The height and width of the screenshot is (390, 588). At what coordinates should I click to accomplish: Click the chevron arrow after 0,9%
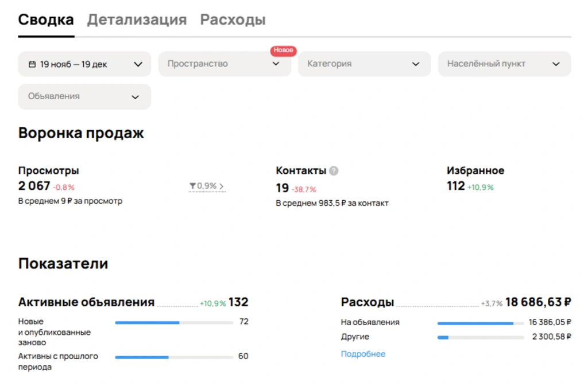(x=221, y=186)
